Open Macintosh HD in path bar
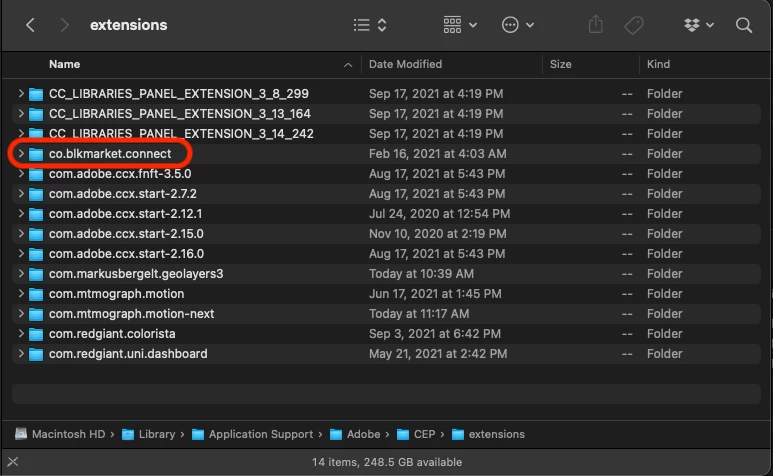773x476 pixels. pyautogui.click(x=60, y=434)
